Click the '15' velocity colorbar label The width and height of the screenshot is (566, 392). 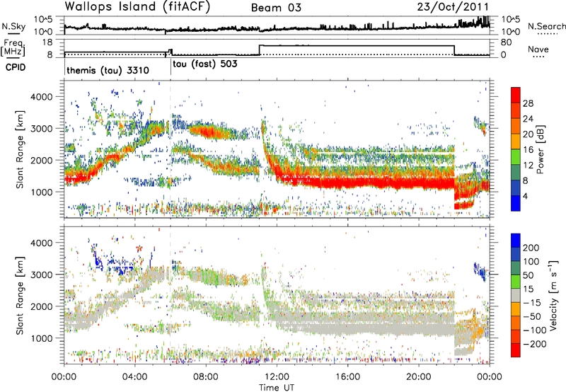pos(528,289)
